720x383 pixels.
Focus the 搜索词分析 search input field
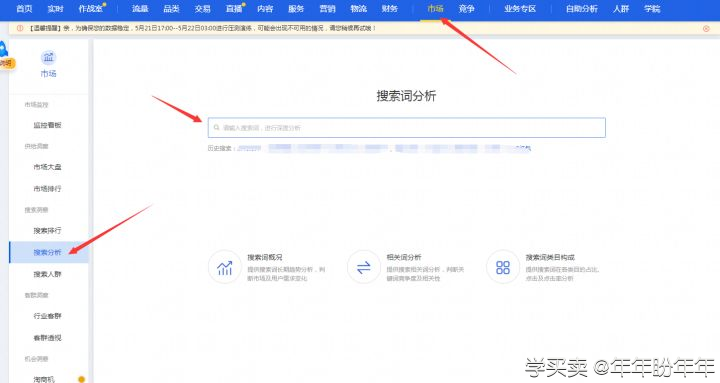(406, 128)
